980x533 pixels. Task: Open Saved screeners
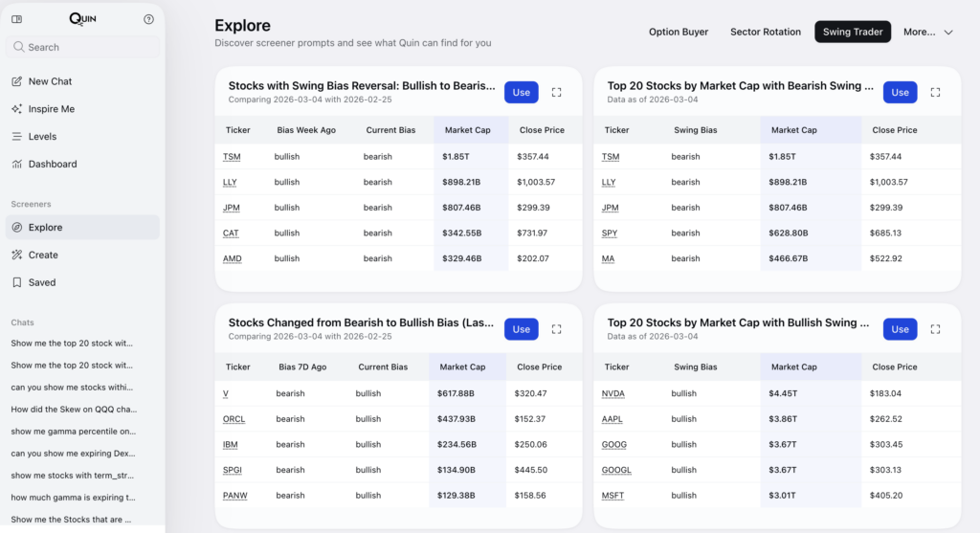82,282
